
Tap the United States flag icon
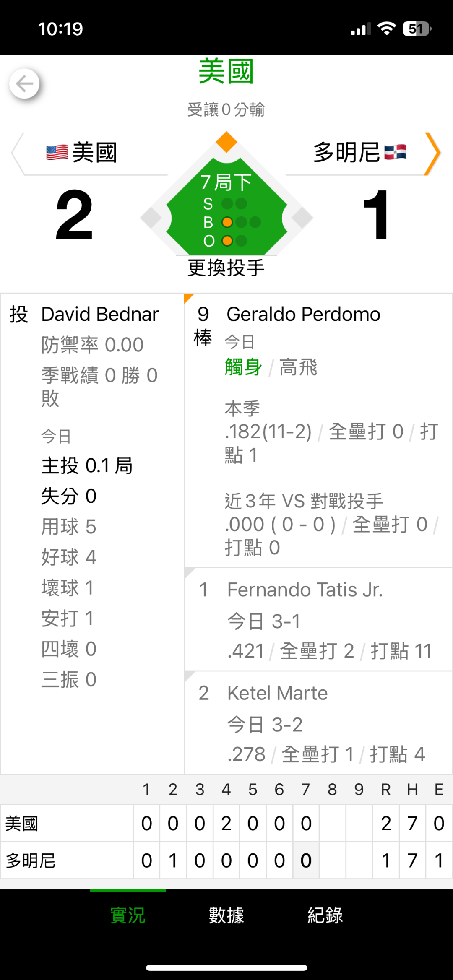57,152
